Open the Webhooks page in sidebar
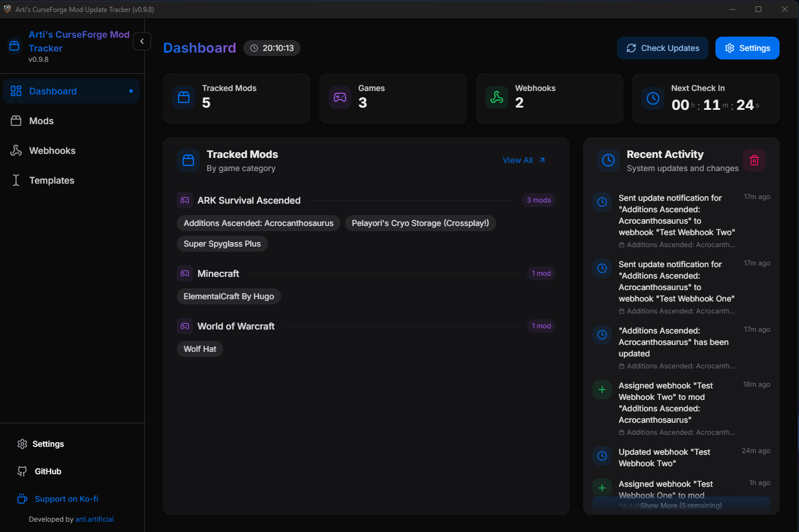This screenshot has width=799, height=532. coord(72,150)
